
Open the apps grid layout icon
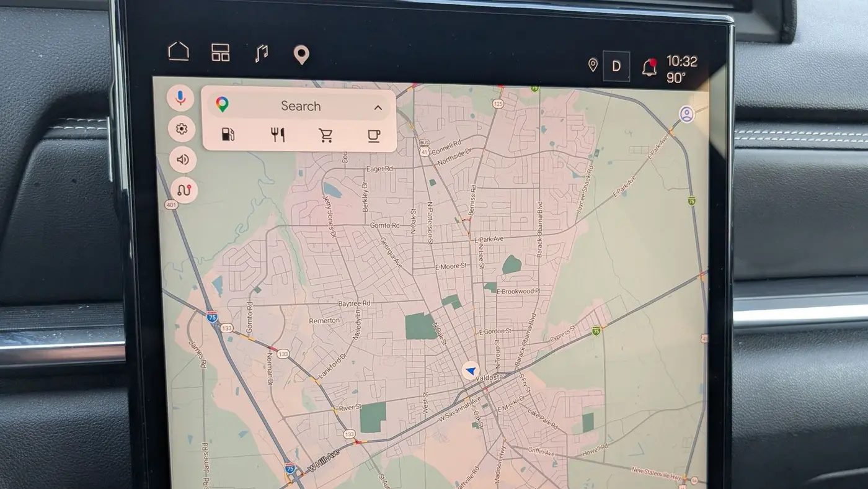click(x=221, y=52)
